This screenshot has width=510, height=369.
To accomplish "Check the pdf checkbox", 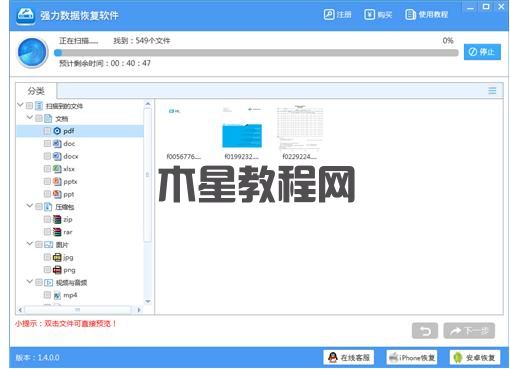I will (47, 131).
